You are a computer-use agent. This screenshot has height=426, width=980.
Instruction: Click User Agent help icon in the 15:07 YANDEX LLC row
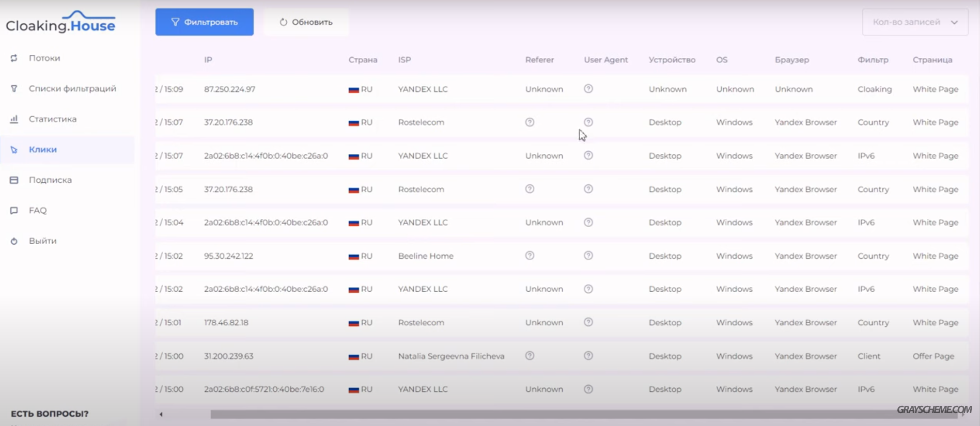(x=588, y=155)
